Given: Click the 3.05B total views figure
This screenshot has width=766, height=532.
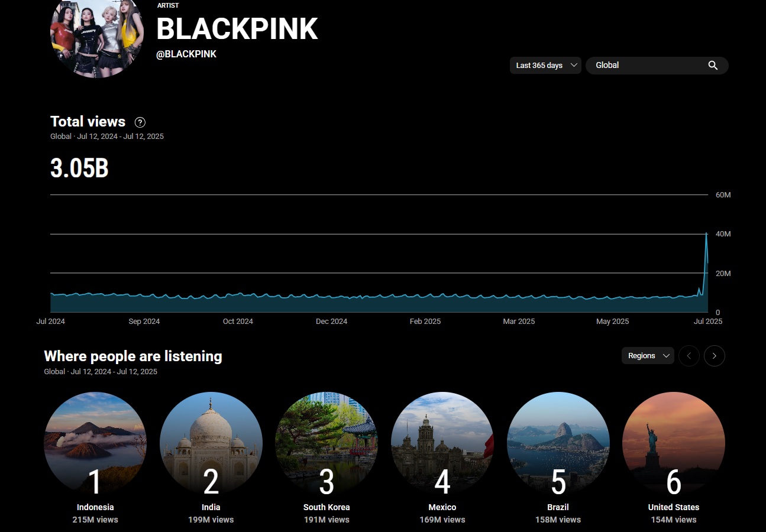Looking at the screenshot, I should coord(79,168).
